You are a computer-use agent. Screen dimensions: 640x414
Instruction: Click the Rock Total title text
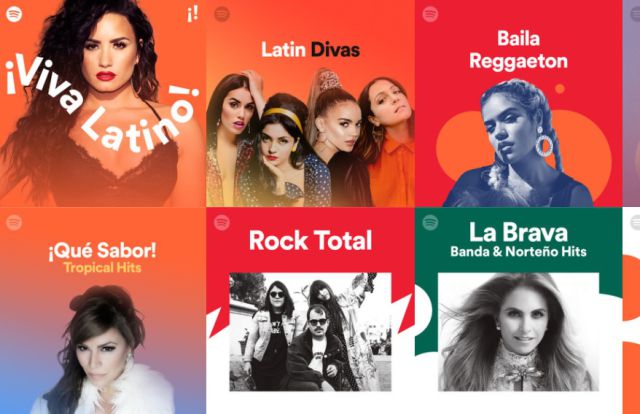coord(310,240)
